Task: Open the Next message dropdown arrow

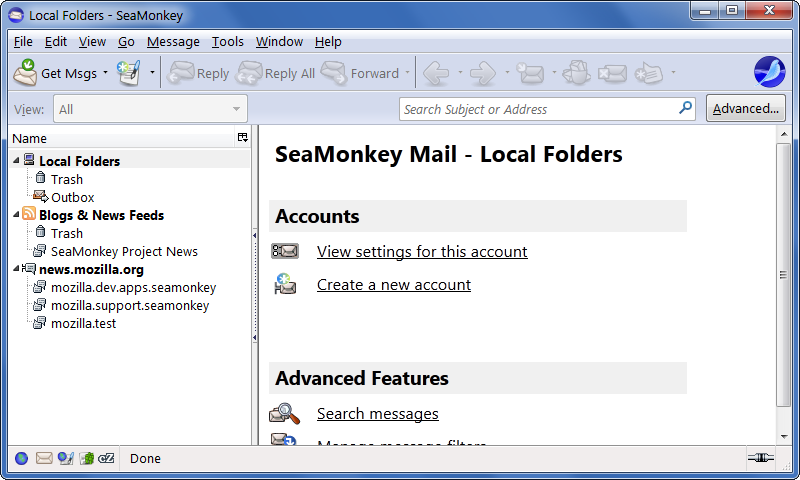Action: pyautogui.click(x=554, y=73)
